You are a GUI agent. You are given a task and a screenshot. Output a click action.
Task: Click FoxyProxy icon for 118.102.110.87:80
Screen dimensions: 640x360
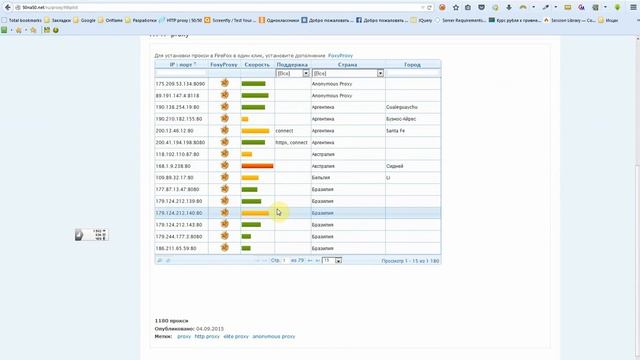pos(224,154)
